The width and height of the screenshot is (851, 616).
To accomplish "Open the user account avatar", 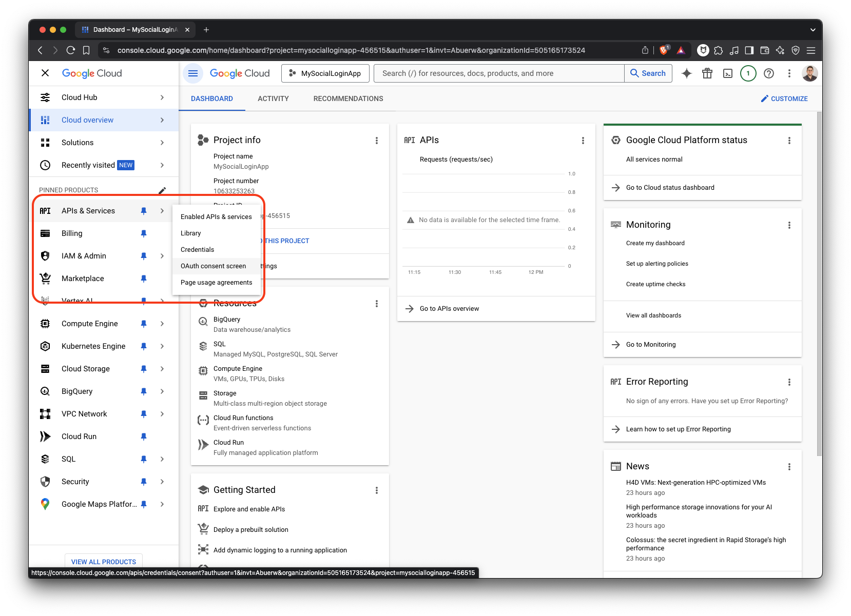I will [x=810, y=73].
